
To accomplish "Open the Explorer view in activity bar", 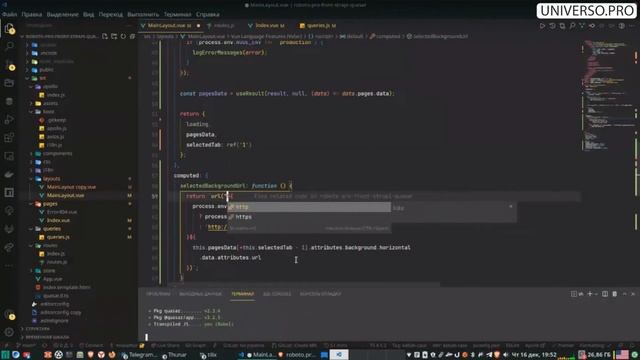I will 9,28.
